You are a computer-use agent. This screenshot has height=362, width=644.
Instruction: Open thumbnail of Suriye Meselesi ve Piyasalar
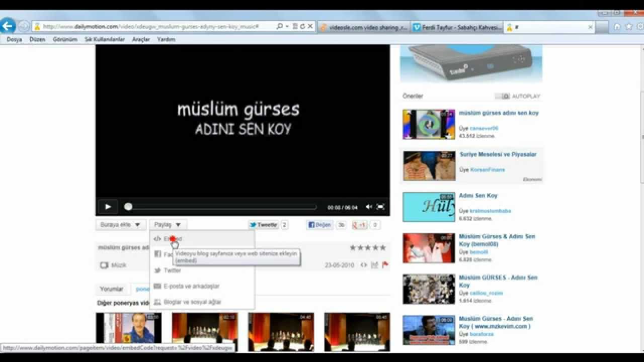(429, 165)
